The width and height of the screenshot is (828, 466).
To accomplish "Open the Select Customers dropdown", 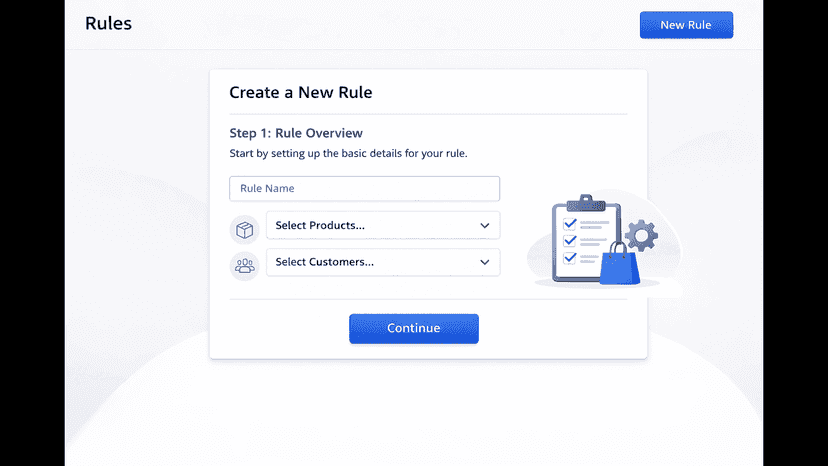I will point(383,262).
